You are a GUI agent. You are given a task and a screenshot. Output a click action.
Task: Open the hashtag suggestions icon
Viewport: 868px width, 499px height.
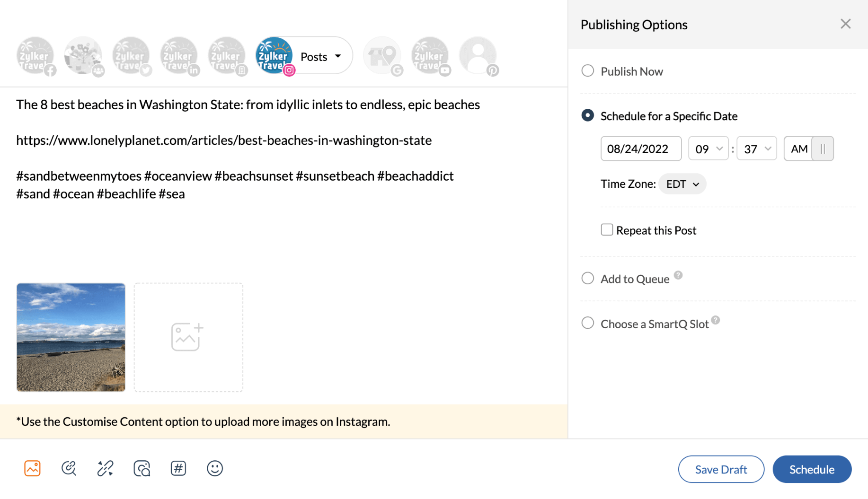178,468
